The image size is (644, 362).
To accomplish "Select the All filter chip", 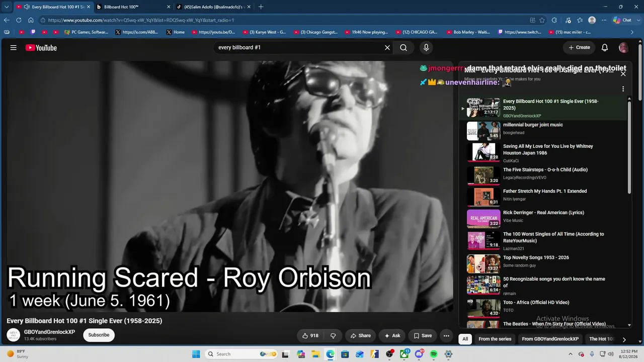I will tap(465, 339).
